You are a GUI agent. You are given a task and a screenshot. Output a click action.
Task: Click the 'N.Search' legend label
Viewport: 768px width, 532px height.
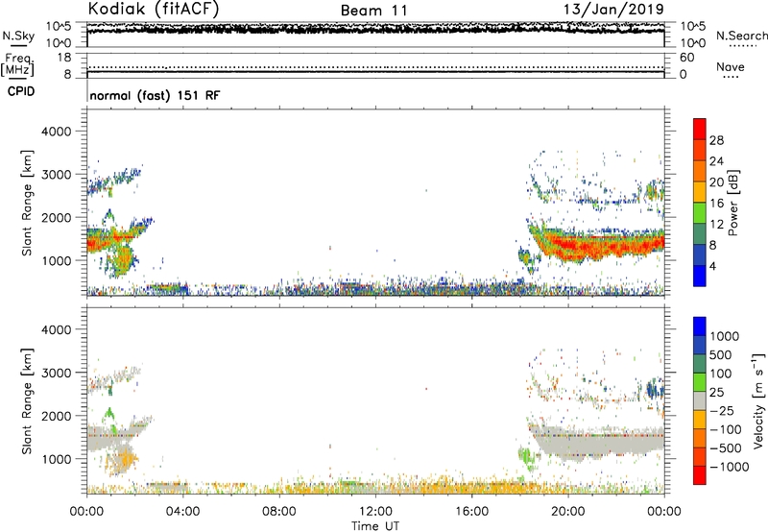click(741, 36)
